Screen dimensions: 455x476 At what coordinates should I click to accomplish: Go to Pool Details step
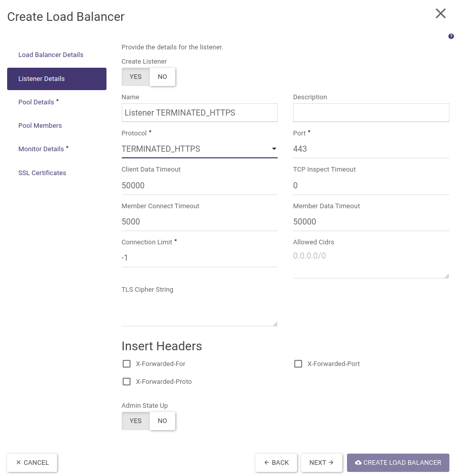(x=37, y=102)
